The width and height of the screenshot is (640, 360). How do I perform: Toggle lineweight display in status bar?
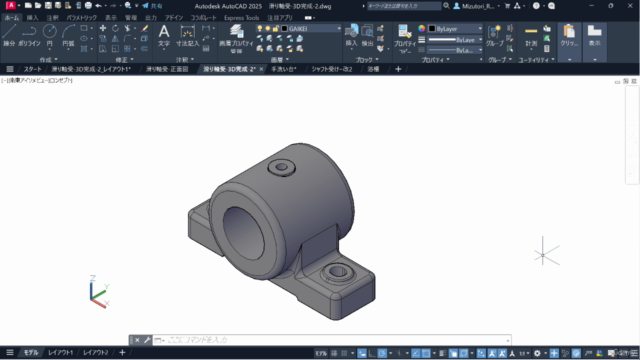pos(443,353)
